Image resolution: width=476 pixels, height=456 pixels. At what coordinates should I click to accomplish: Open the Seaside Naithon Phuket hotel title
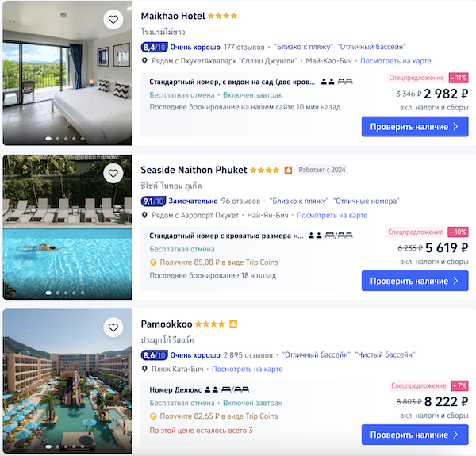click(x=194, y=170)
